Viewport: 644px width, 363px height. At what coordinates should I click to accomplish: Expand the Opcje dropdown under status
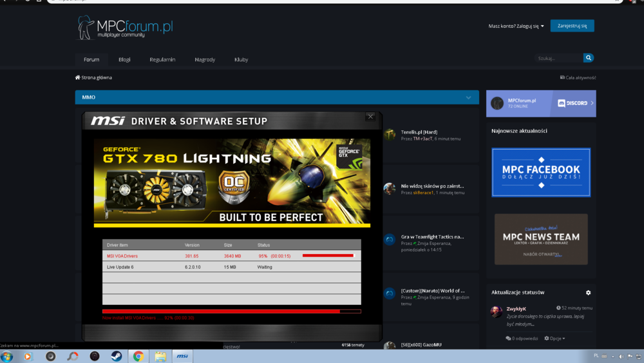coord(555,338)
